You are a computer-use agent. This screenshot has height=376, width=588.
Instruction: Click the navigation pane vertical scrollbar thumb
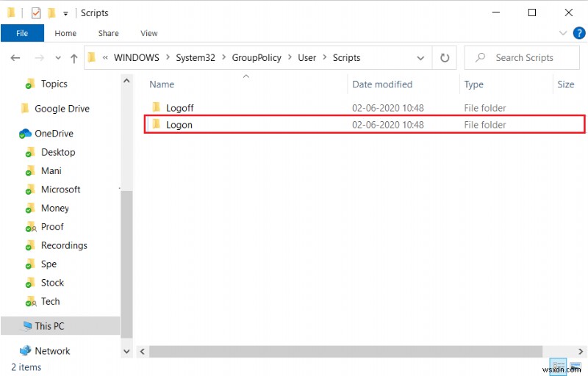click(126, 264)
